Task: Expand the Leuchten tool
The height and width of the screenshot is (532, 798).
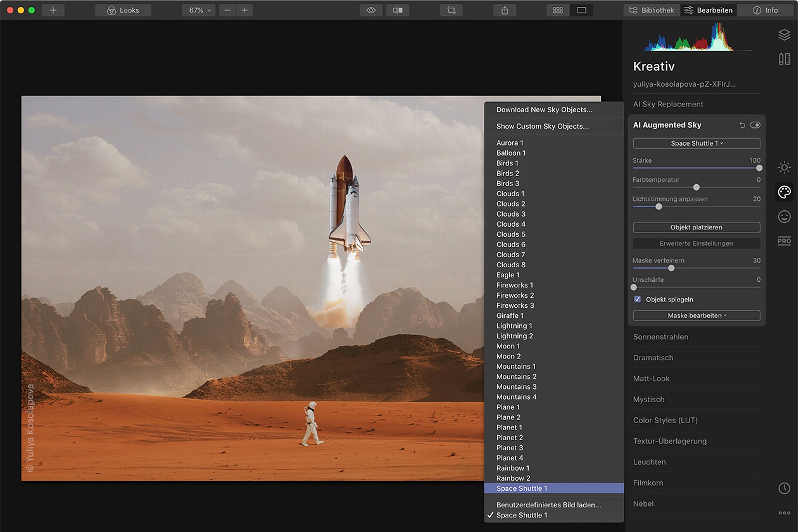Action: coord(649,462)
